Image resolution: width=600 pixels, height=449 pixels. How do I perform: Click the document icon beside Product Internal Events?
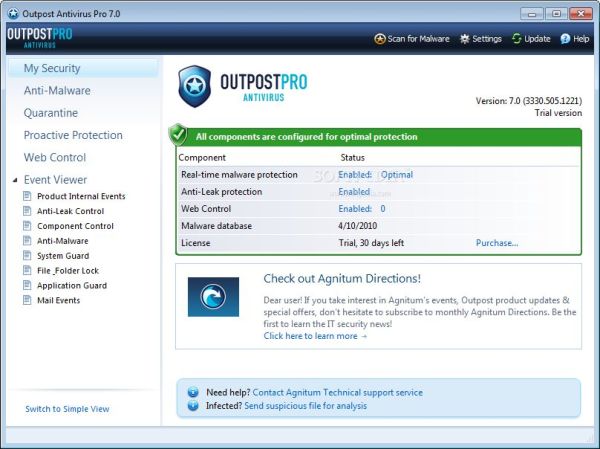click(x=27, y=196)
